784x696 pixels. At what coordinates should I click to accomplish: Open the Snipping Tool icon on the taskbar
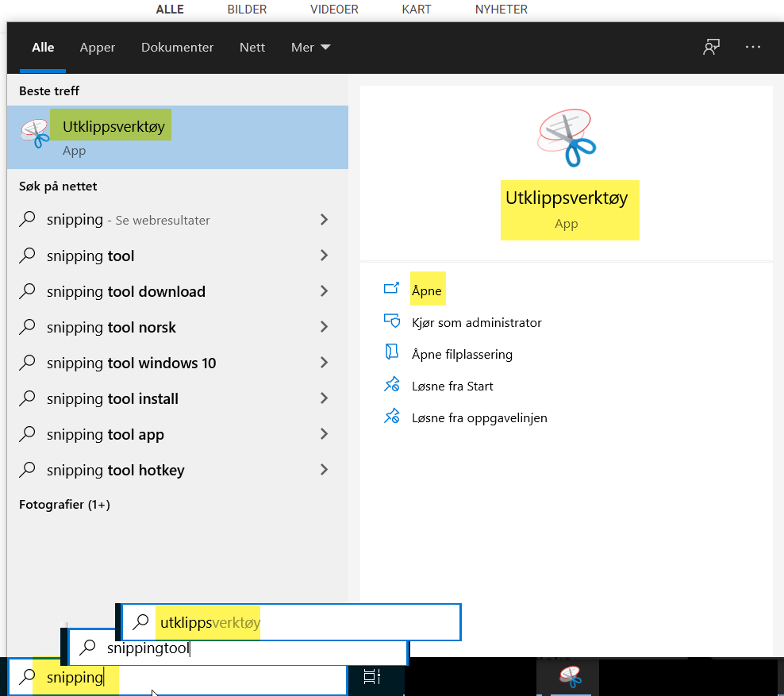[570, 677]
